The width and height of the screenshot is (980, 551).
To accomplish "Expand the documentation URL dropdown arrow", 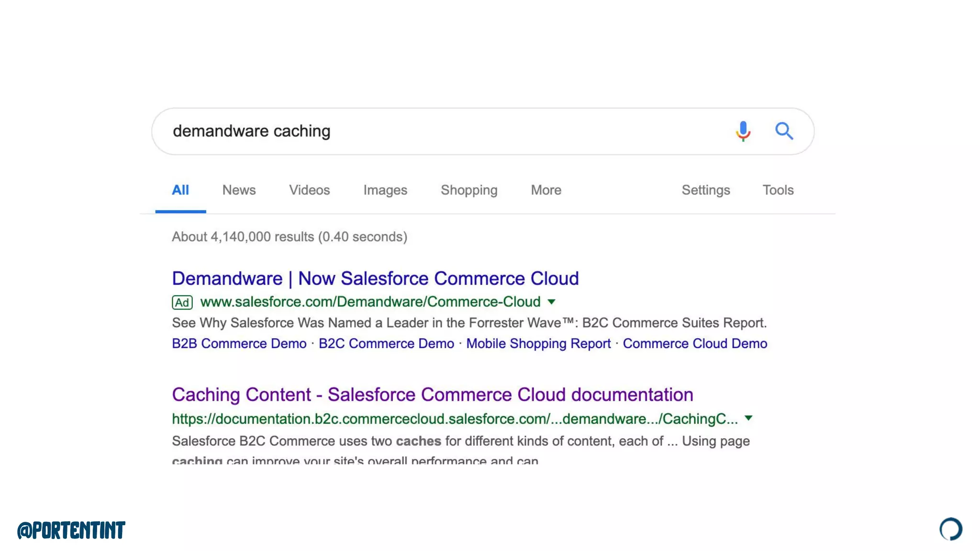I will tap(749, 419).
